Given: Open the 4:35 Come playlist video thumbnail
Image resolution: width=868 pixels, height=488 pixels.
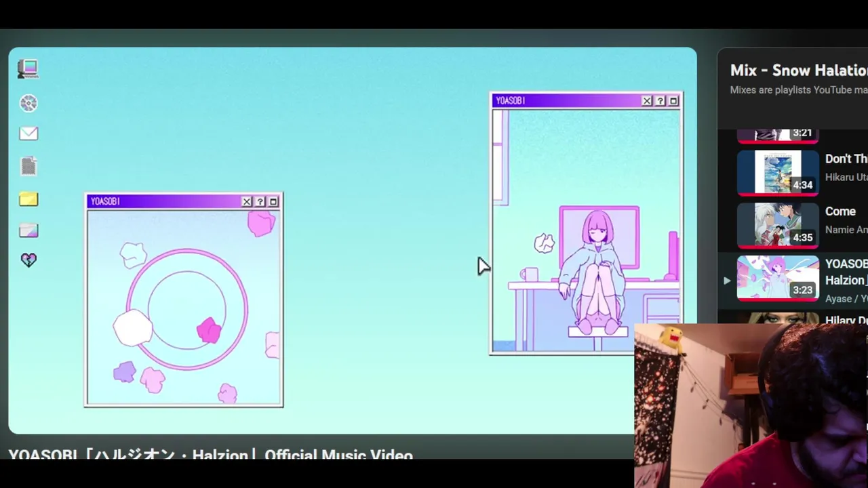Looking at the screenshot, I should point(778,226).
